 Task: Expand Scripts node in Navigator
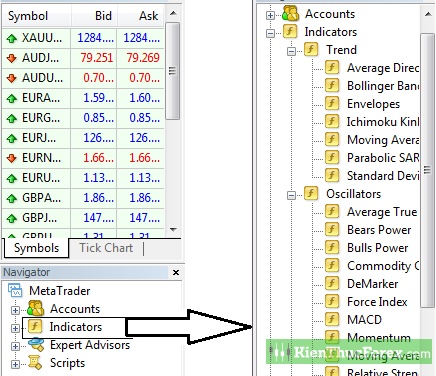15,364
